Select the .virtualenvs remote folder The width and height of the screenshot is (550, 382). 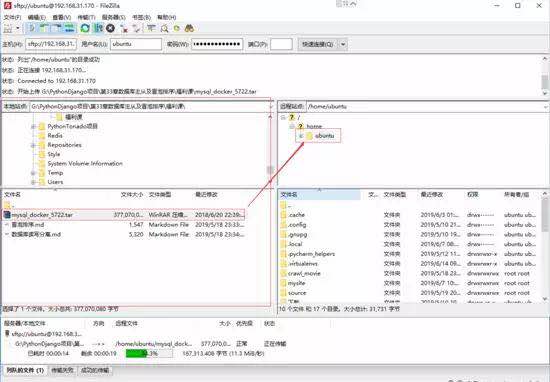click(x=303, y=263)
